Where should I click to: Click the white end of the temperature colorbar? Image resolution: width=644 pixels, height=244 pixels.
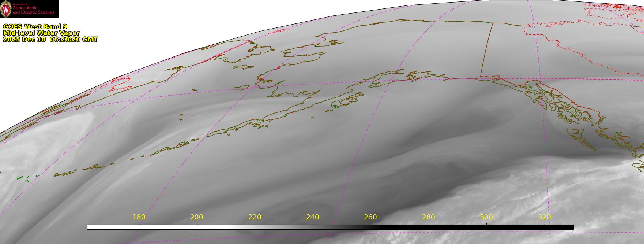(157, 227)
